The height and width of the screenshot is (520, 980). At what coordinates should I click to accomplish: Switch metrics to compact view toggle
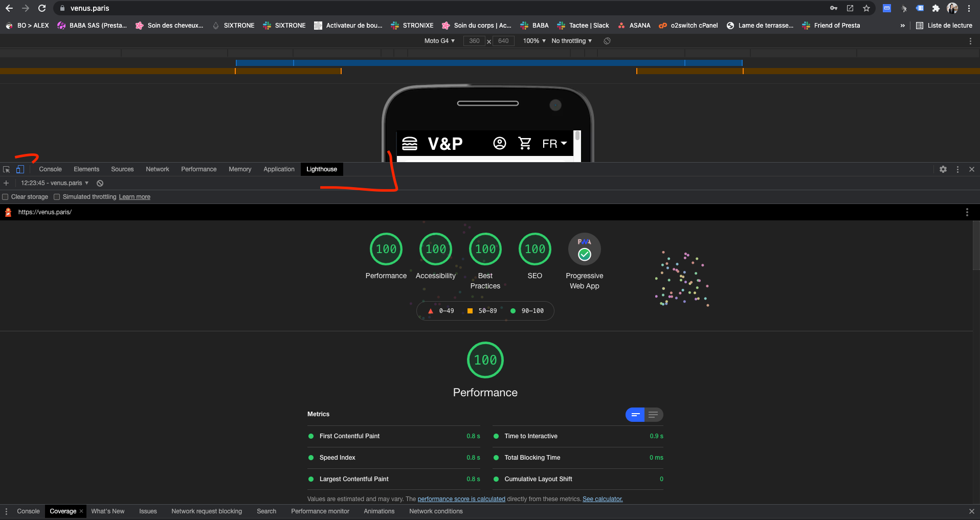[635, 415]
